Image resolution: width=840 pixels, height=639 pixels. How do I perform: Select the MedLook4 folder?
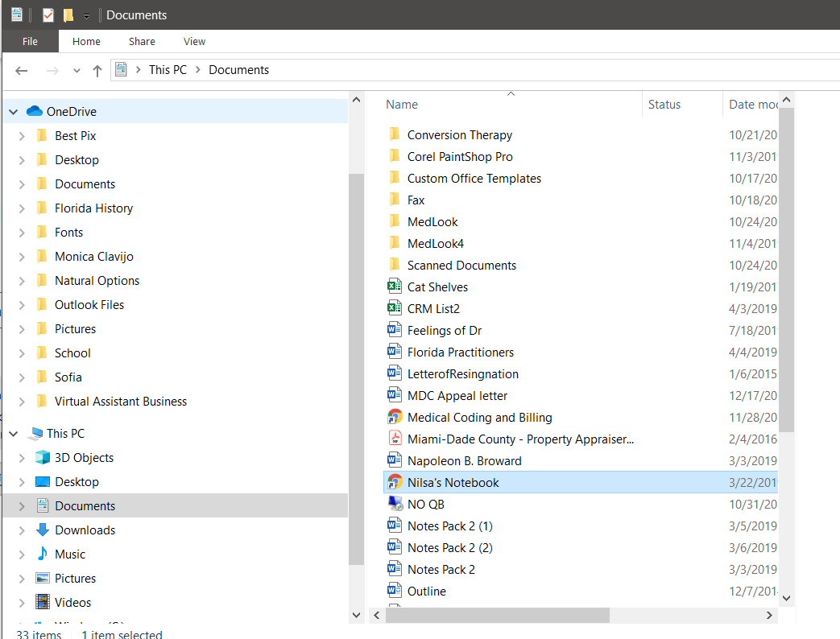pos(436,244)
